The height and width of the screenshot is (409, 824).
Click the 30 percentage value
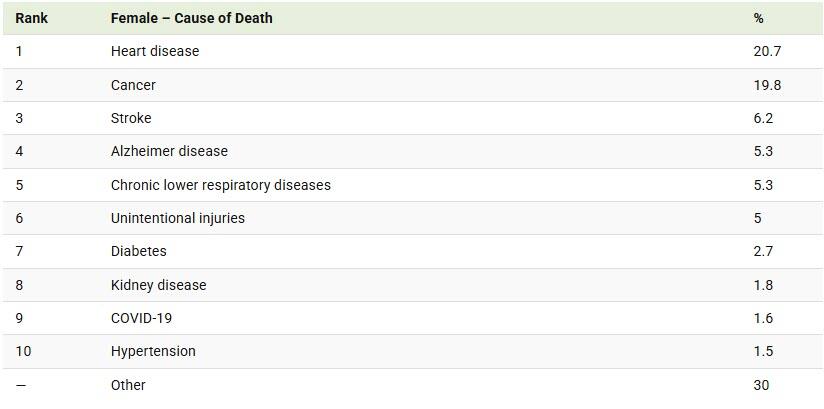pos(761,385)
